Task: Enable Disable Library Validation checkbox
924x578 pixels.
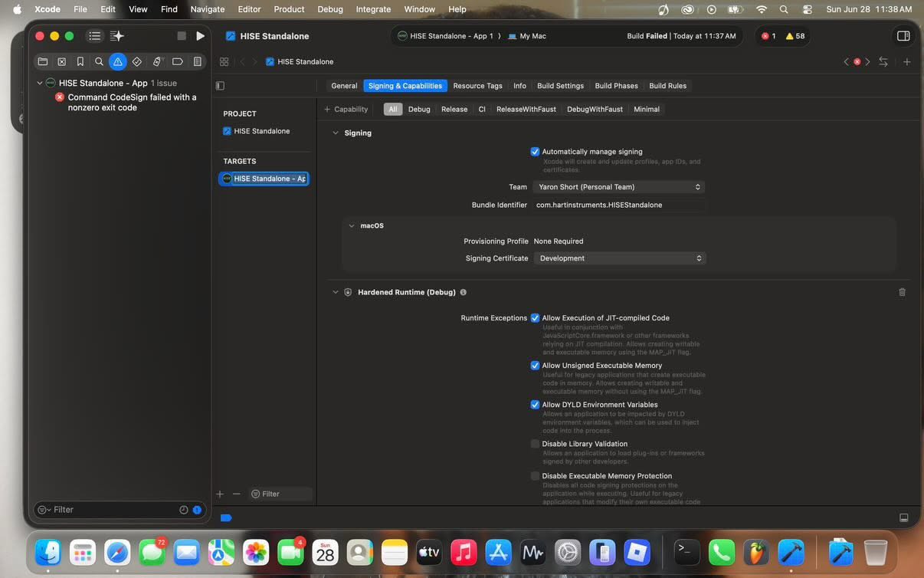Action: (x=535, y=444)
